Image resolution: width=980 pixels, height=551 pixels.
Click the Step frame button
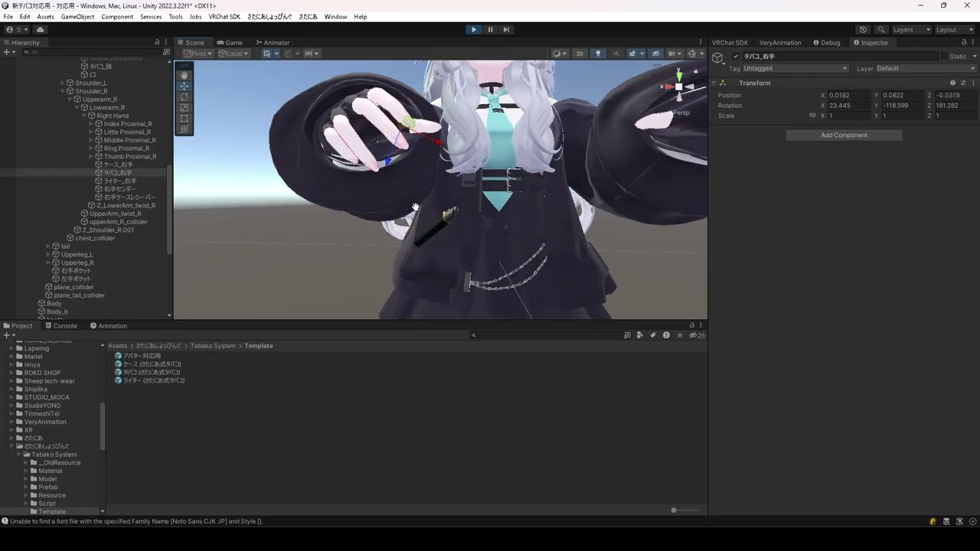coord(506,30)
